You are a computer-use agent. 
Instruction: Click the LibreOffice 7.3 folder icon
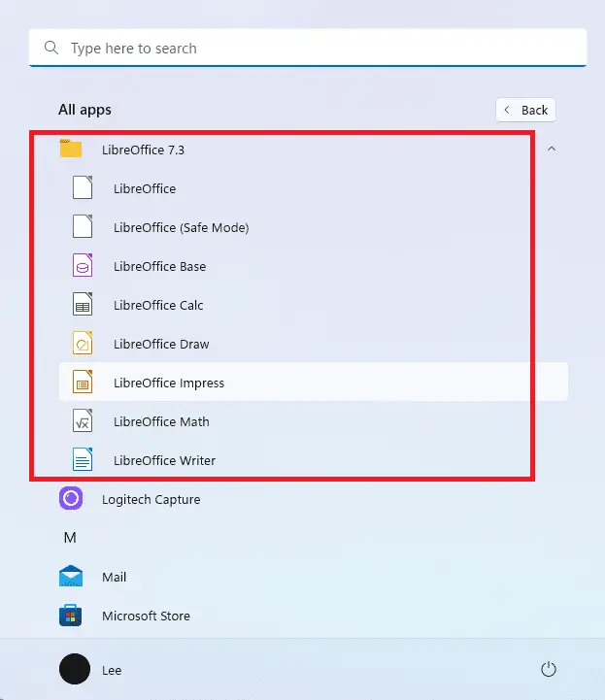tap(71, 149)
